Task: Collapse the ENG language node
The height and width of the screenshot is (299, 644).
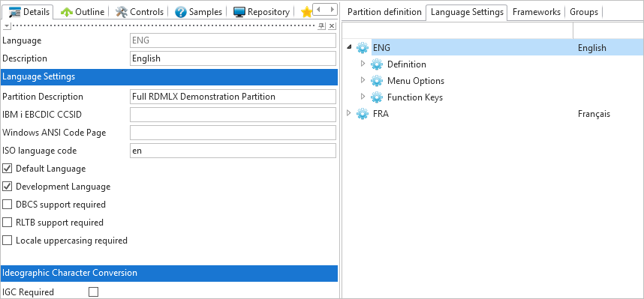Action: point(349,47)
